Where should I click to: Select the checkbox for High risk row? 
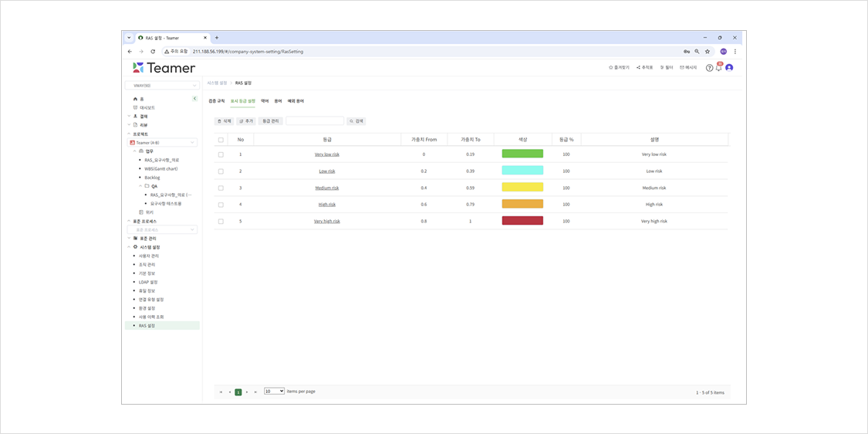pos(221,205)
